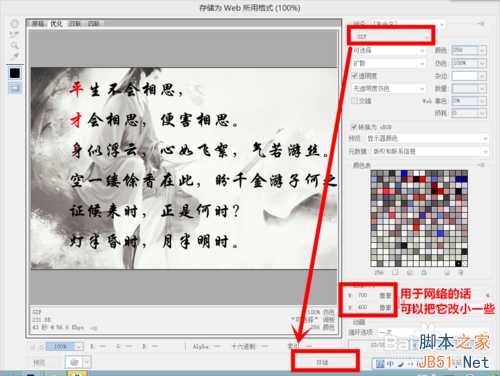The image size is (500, 376).
Task: Open the 可选择 color reduction dropdown
Action: click(x=389, y=51)
